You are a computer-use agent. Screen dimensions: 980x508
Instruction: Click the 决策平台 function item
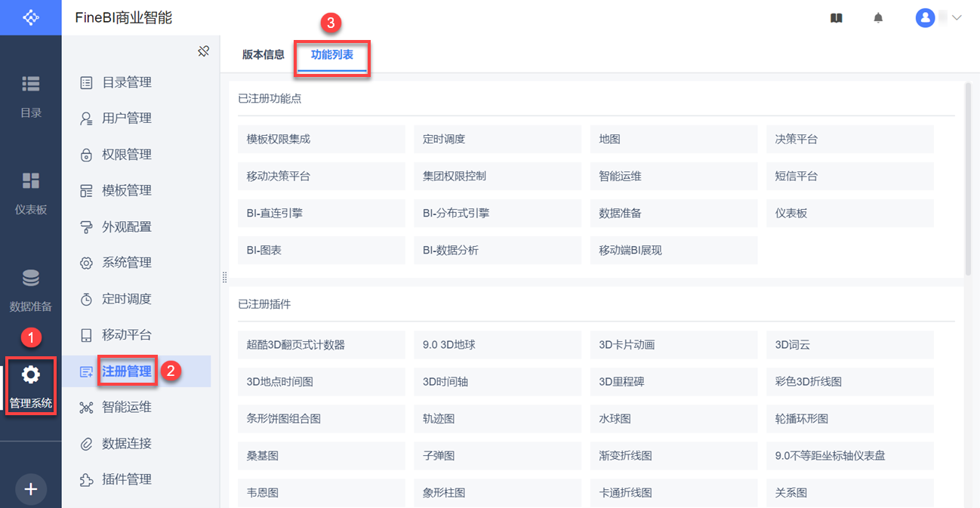pos(850,140)
